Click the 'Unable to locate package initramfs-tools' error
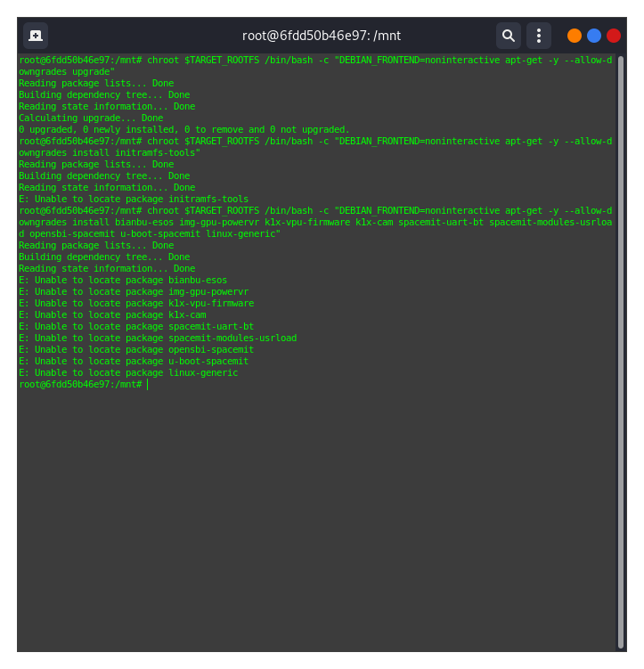644x669 pixels. click(134, 199)
